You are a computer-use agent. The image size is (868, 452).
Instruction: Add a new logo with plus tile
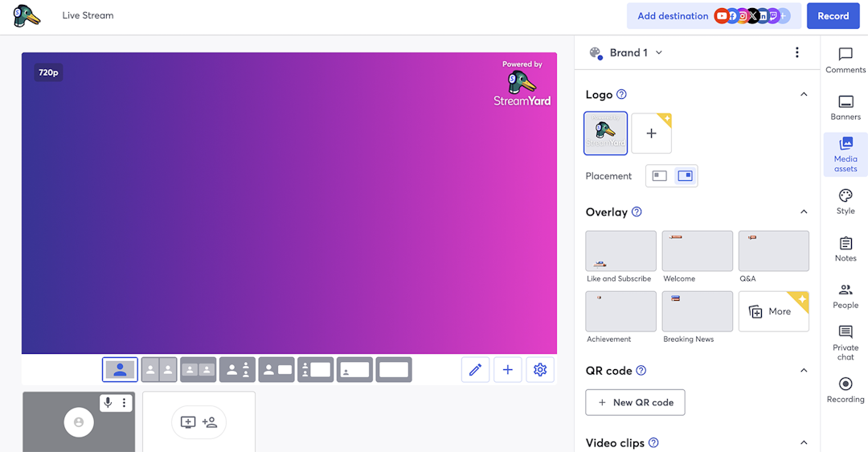tap(652, 134)
